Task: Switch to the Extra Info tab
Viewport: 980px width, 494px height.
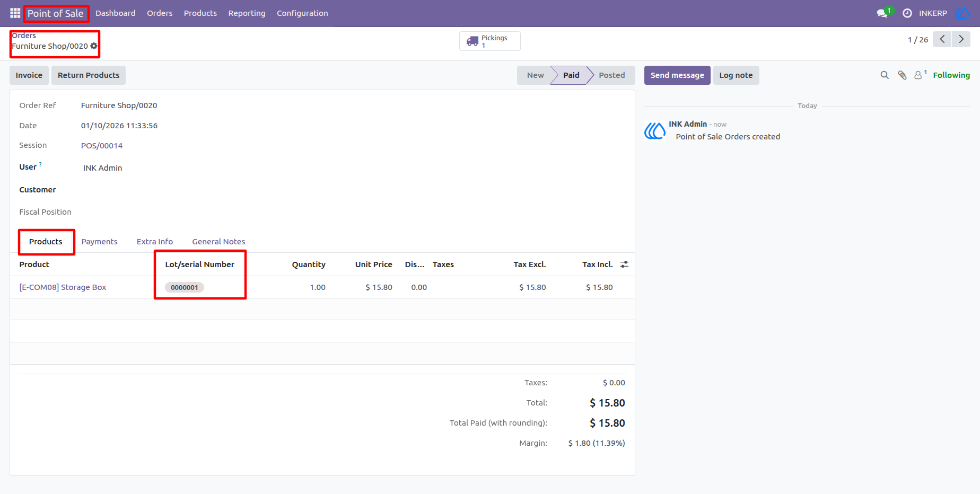Action: [155, 242]
